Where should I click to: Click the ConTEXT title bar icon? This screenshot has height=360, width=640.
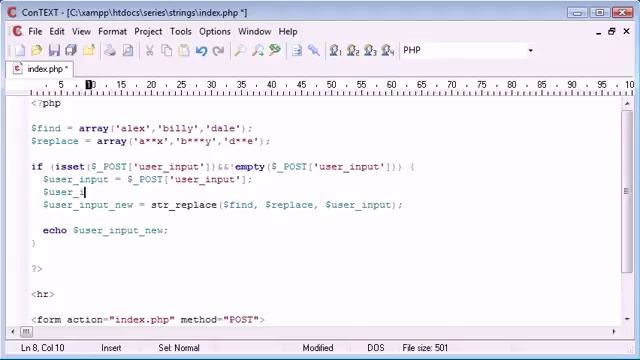pos(12,13)
